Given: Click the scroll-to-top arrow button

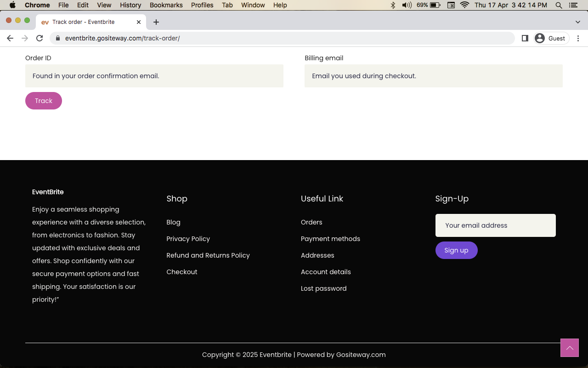Looking at the screenshot, I should 570,348.
